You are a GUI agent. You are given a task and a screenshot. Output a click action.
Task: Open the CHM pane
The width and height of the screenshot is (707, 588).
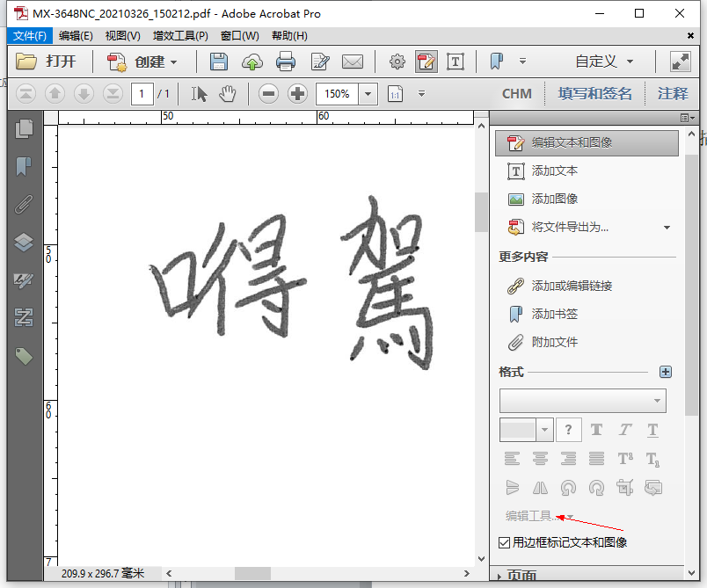[x=517, y=94]
